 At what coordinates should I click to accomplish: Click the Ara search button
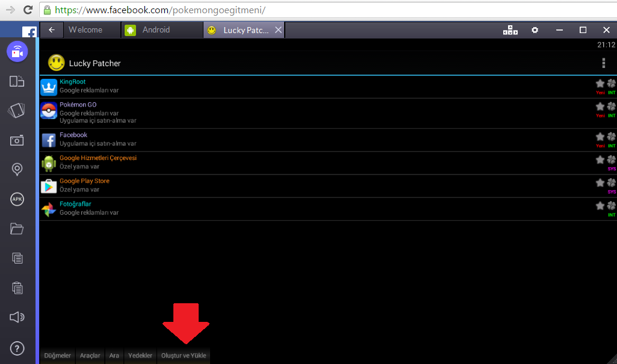tap(114, 356)
